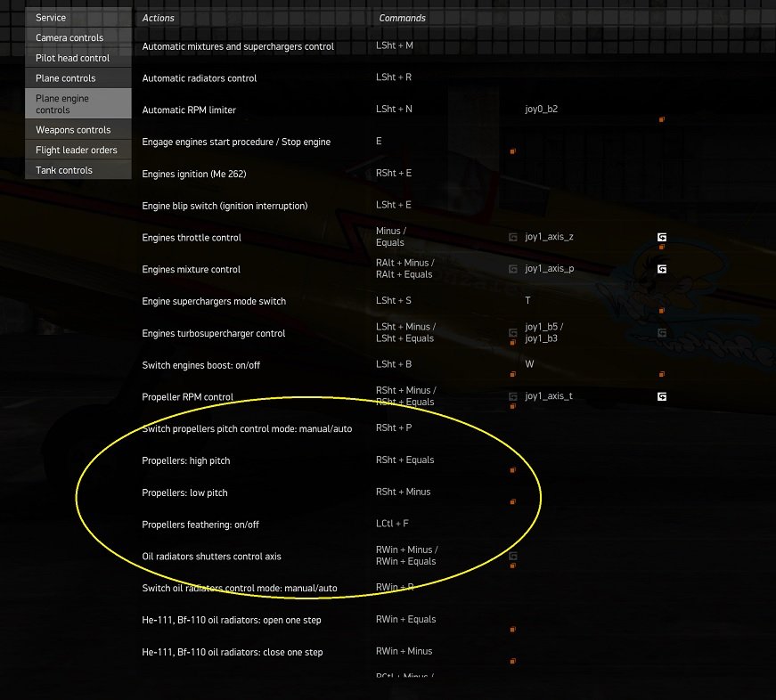Select Switch engines boost: on/off action

point(201,365)
